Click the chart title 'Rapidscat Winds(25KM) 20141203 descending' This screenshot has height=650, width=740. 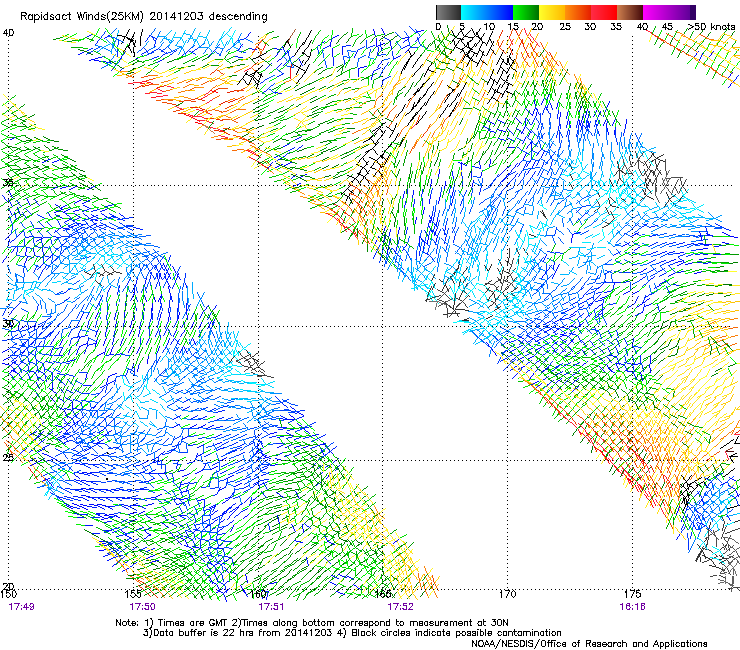[x=143, y=17]
